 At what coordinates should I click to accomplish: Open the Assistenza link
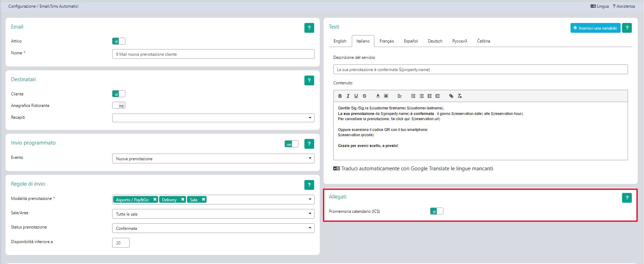[x=624, y=6]
